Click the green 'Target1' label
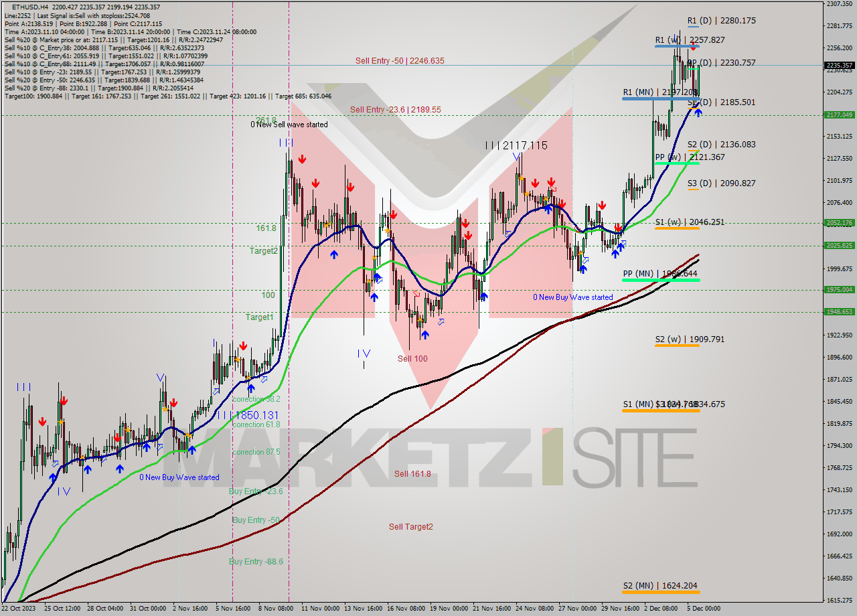Screen dimensions: 857x616 (259, 317)
